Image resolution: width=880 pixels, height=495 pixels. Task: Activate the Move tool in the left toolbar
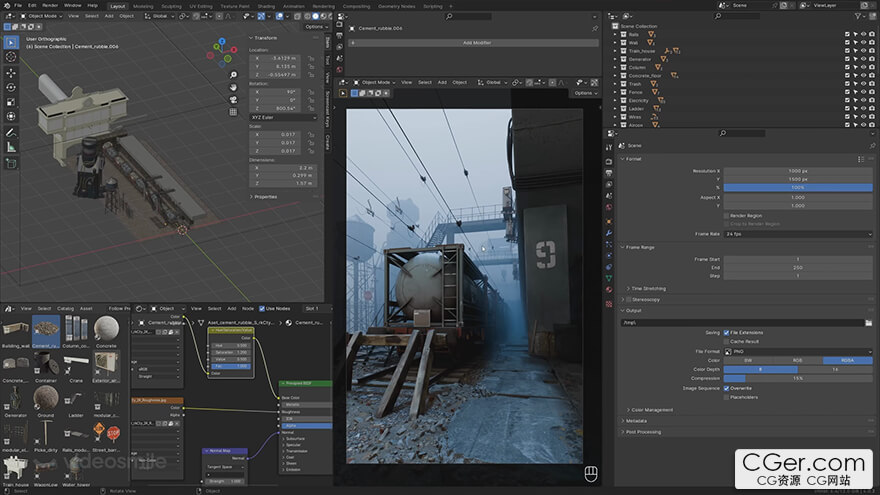[x=11, y=72]
